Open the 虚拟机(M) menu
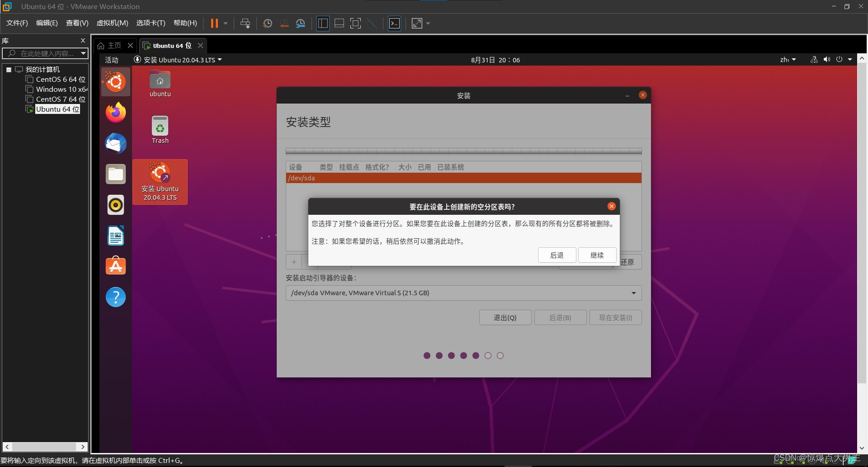The height and width of the screenshot is (467, 868). [113, 23]
